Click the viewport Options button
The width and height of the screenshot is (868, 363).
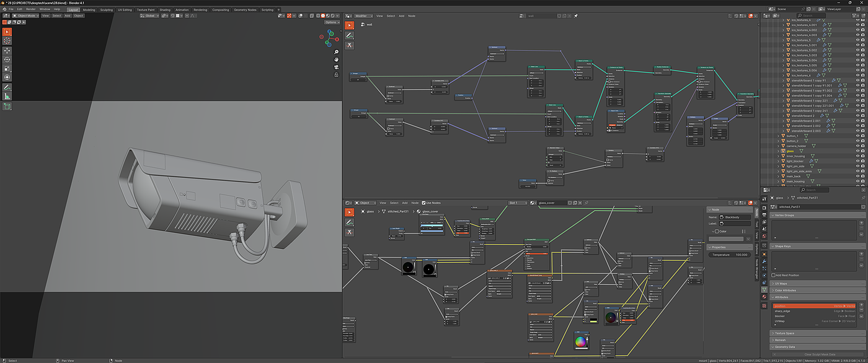pos(332,22)
